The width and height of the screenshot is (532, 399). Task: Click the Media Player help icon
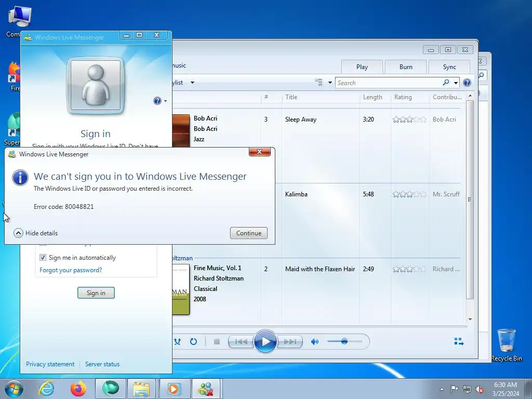(467, 83)
